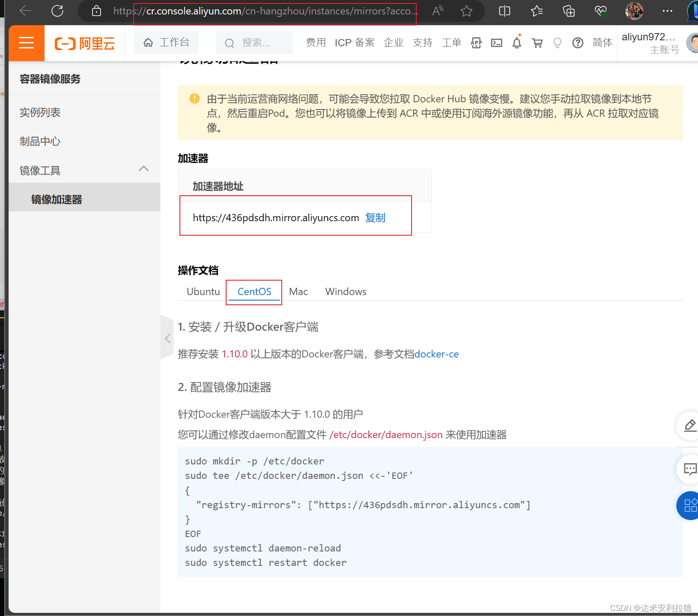This screenshot has width=698, height=616.
Task: Open the 简体 language selector
Action: click(x=603, y=42)
